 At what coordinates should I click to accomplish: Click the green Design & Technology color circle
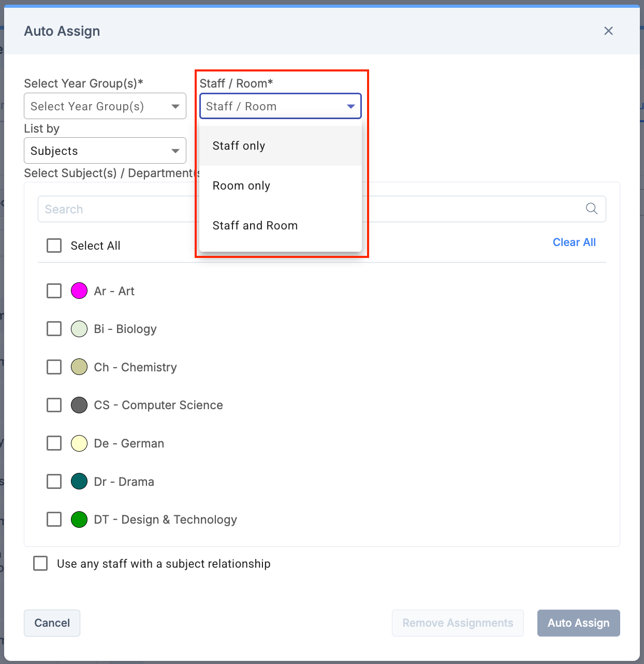[x=79, y=519]
